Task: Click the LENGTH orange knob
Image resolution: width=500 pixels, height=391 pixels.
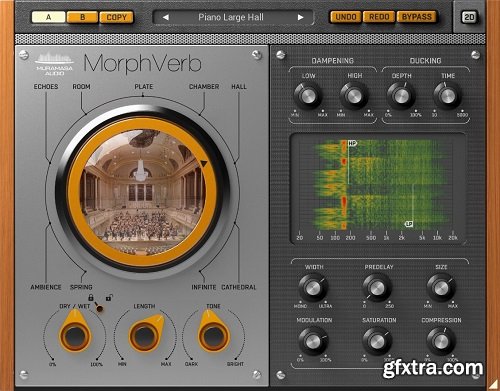Action: coord(146,335)
